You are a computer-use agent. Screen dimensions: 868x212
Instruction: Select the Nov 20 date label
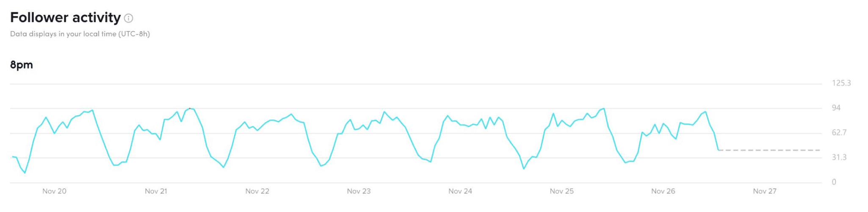54,191
